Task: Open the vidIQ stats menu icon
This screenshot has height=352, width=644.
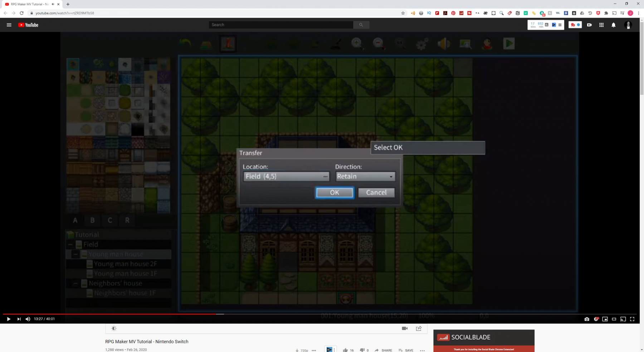Action: click(x=560, y=25)
